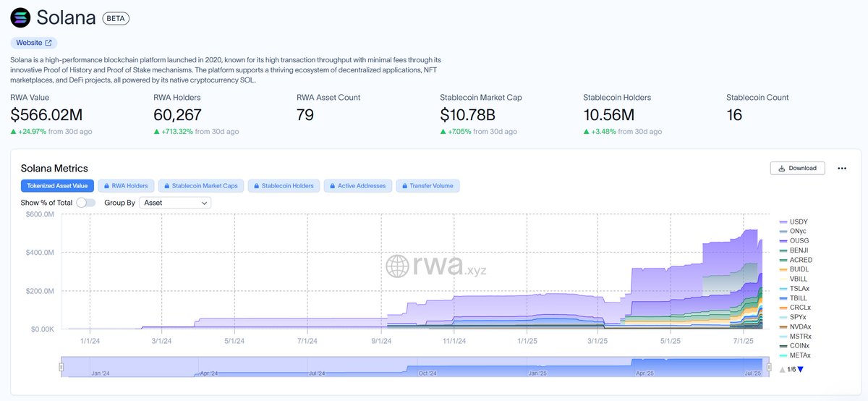
Task: Toggle ONyc series in the legend
Action: (x=793, y=231)
